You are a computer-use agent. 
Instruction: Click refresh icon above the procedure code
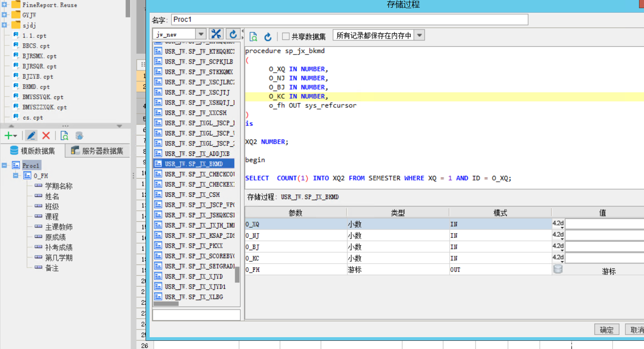pyautogui.click(x=268, y=36)
